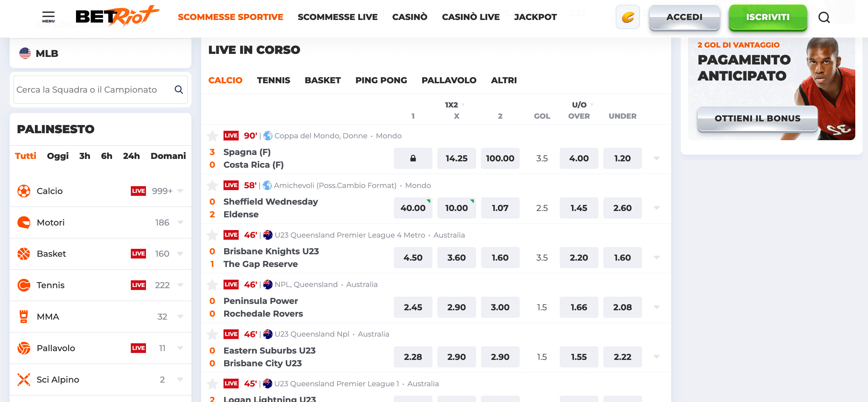
Task: Select the Basket icon in the palinsesto
Action: (24, 254)
